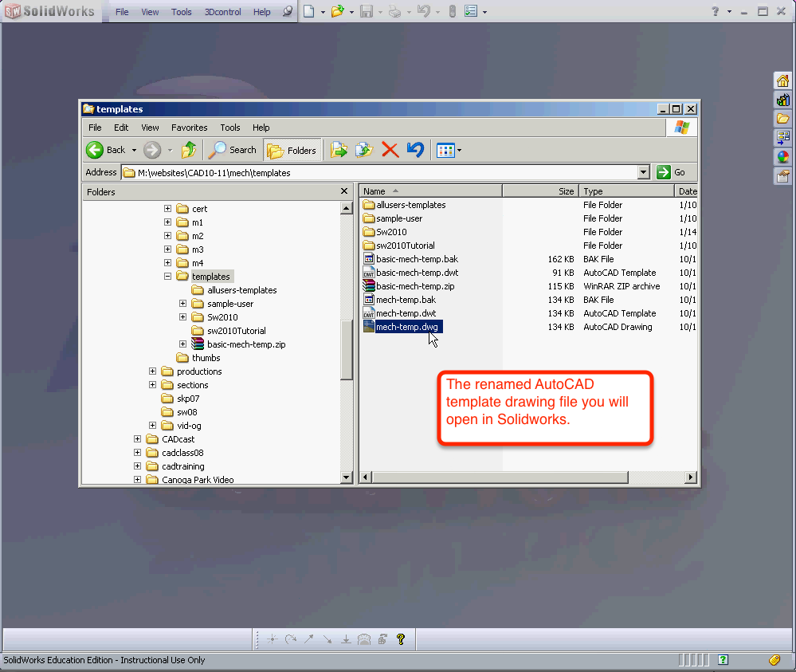The height and width of the screenshot is (672, 796).
Task: Collapse the templates folder in tree
Action: coord(168,277)
